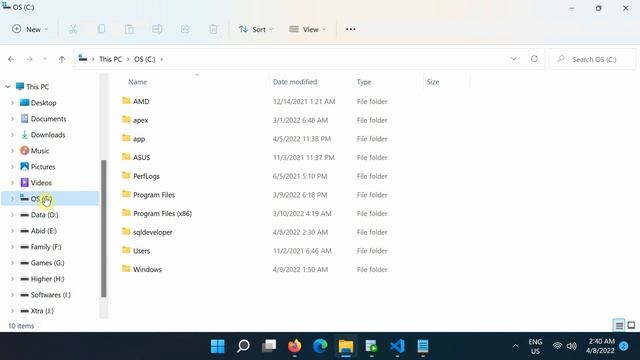Select Abid (E:) drive in sidebar
Viewport: 640px width, 360px height.
coord(44,231)
